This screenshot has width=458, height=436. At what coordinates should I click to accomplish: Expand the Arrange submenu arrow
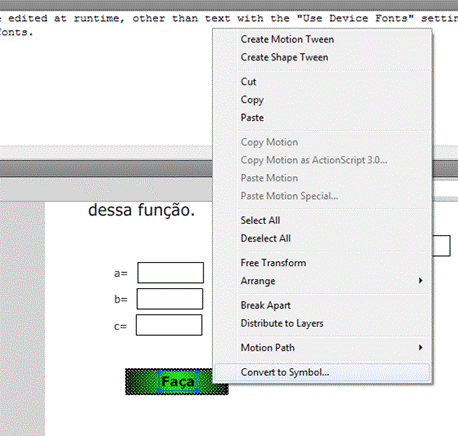[x=421, y=281]
